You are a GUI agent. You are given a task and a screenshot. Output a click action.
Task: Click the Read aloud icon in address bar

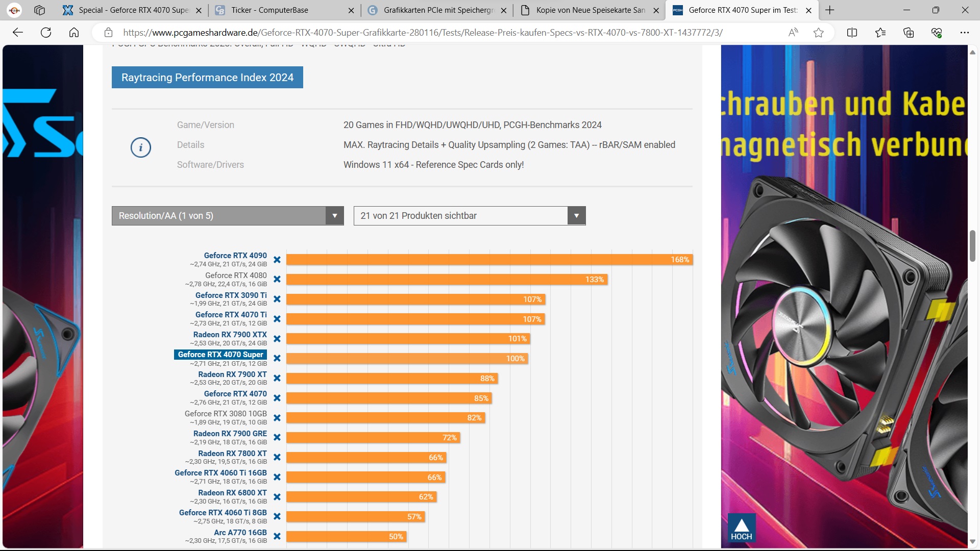tap(793, 33)
